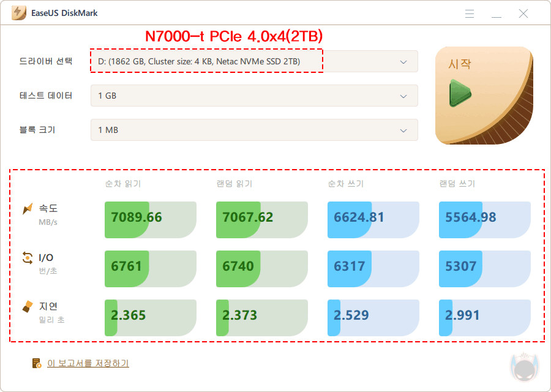Viewport: 551px width, 392px height.
Task: Select the 랜덤 쓰기 column header
Action: tap(457, 184)
